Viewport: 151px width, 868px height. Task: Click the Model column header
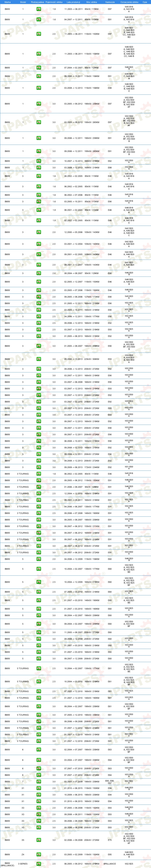23,2
